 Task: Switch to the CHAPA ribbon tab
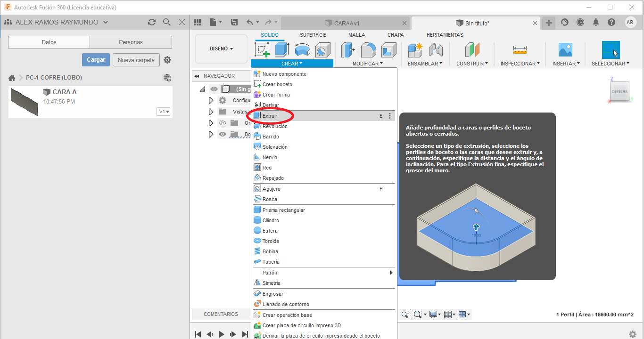tap(396, 35)
